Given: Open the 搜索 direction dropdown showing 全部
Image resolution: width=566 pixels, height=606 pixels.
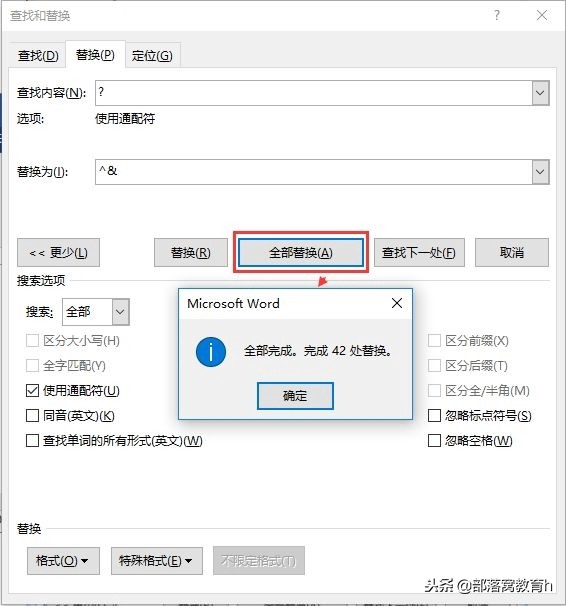Looking at the screenshot, I should click(95, 312).
